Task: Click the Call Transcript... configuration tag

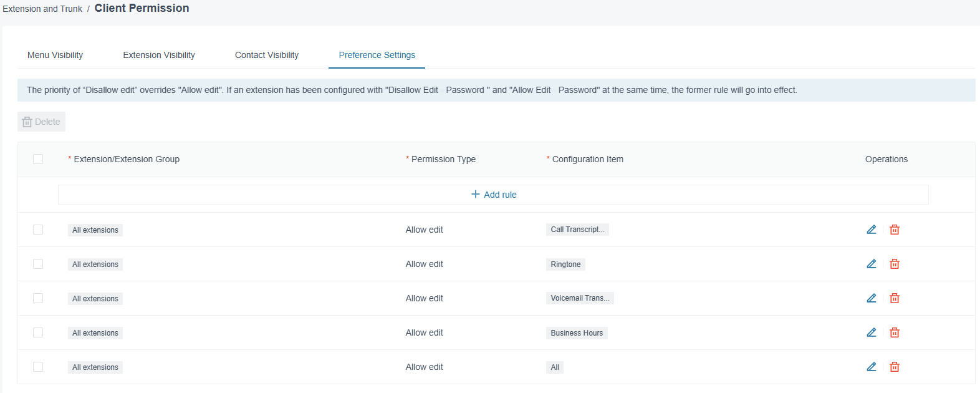Action: (x=577, y=230)
